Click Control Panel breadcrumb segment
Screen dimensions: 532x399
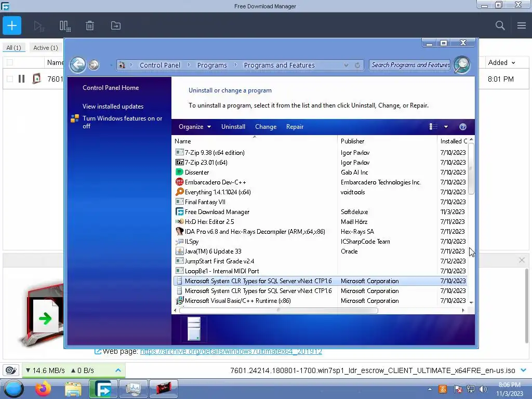[x=160, y=65]
